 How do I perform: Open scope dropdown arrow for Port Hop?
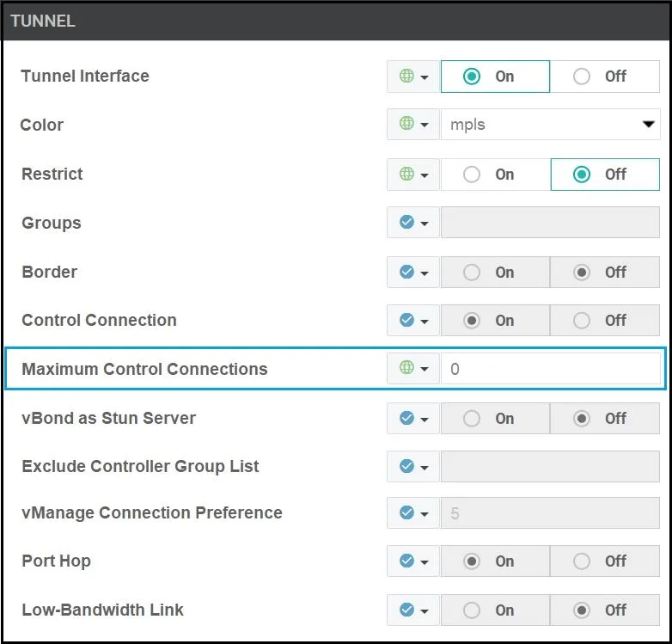coord(425,562)
